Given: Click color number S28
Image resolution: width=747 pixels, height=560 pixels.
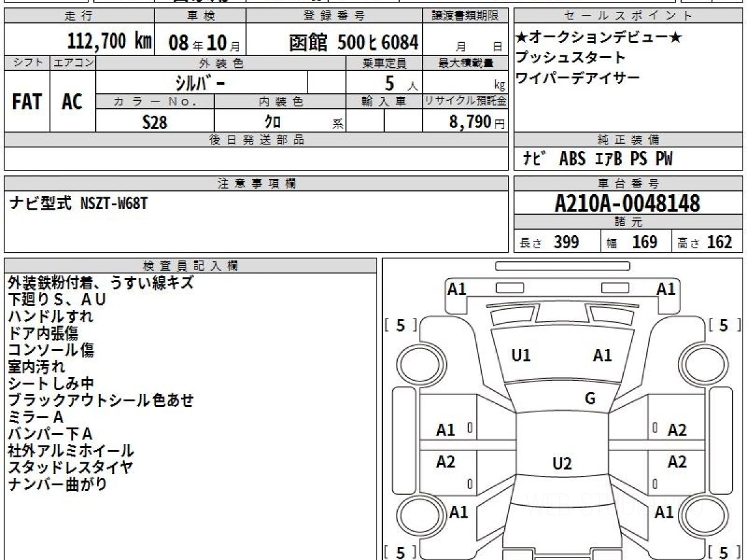Looking at the screenshot, I should pyautogui.click(x=154, y=122).
